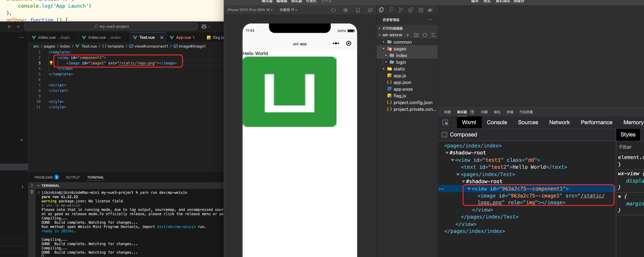The width and height of the screenshot is (644, 257).
Task: Collapse the 963a2c75--component1 view node
Action: [x=469, y=189]
